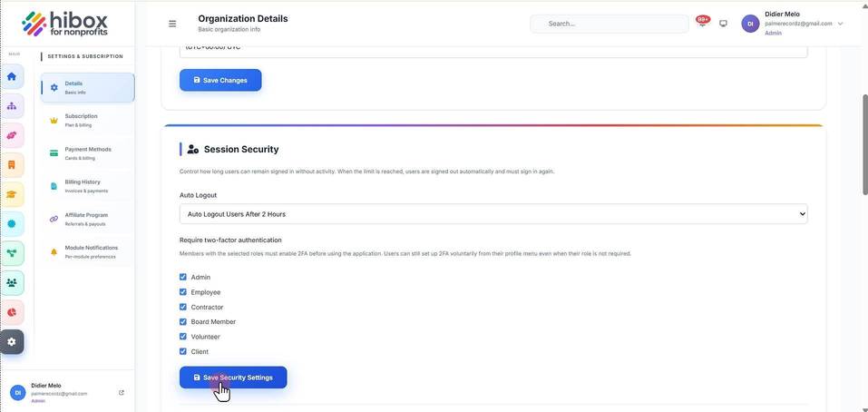The width and height of the screenshot is (868, 412).
Task: Toggle the Volunteer 2FA checkbox
Action: click(x=183, y=336)
